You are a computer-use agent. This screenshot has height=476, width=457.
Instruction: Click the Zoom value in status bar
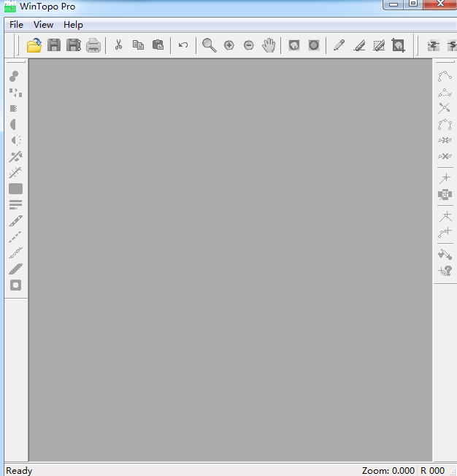(x=388, y=470)
